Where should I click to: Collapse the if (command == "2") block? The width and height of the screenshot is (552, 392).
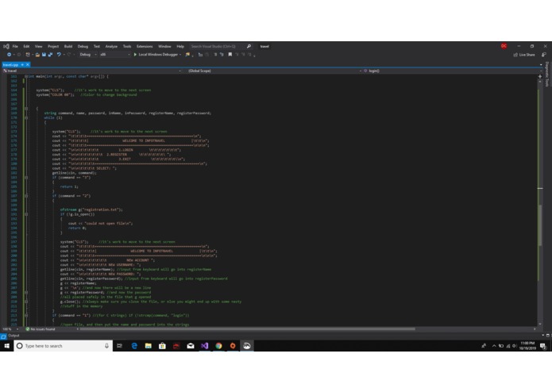pyautogui.click(x=26, y=196)
